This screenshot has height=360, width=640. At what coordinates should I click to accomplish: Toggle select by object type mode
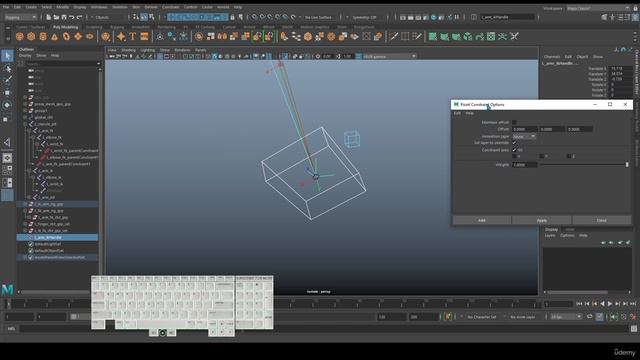tap(144, 17)
